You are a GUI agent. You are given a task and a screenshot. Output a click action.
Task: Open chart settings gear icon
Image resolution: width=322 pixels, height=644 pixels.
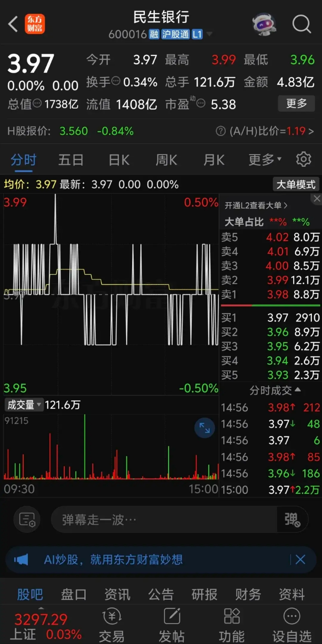[303, 159]
